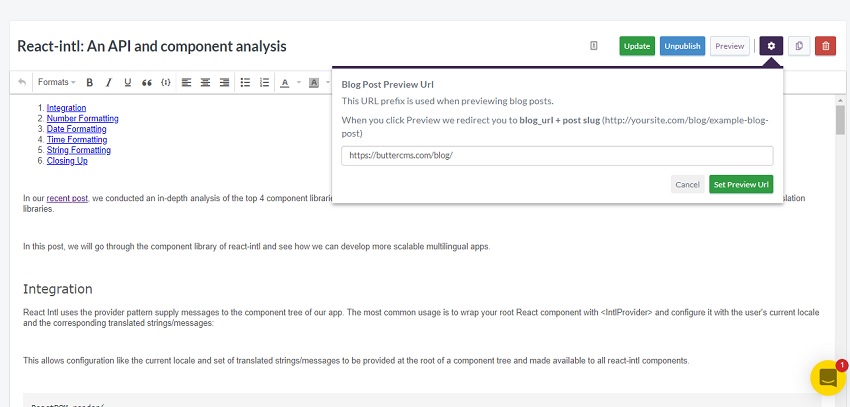Viewport: 850px width, 407px height.
Task: Click the Unpublish button
Action: [682, 46]
